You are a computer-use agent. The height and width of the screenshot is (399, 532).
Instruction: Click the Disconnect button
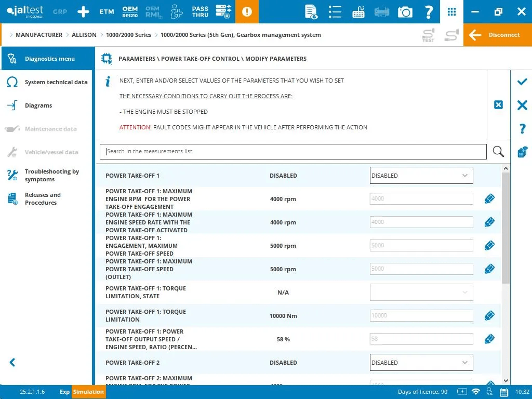coord(497,35)
